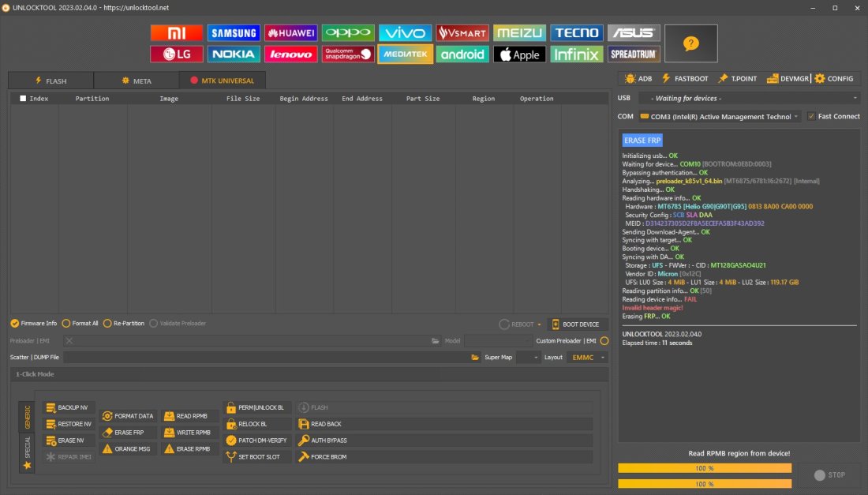Open the Huawei brand section
Screen dimensions: 868x495
(290, 32)
